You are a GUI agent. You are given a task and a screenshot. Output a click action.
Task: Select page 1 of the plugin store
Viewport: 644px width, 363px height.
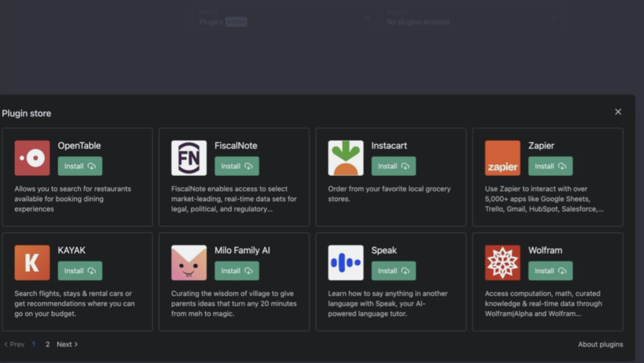click(33, 345)
